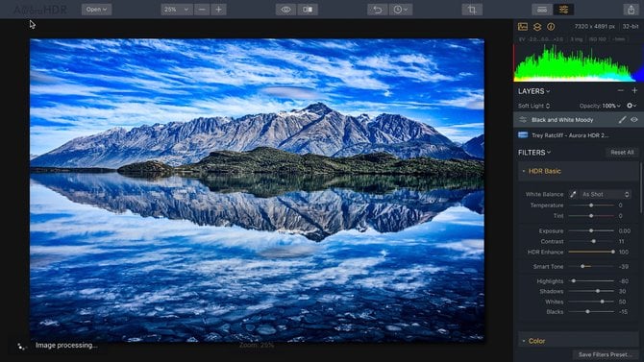644x362 pixels.
Task: Open the layer settings gear menu
Action: tap(632, 106)
